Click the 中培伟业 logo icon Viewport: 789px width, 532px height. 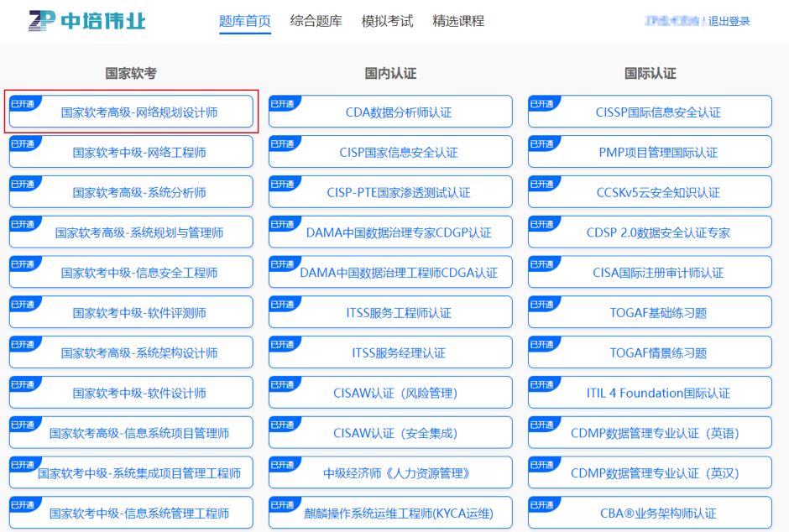pos(42,21)
